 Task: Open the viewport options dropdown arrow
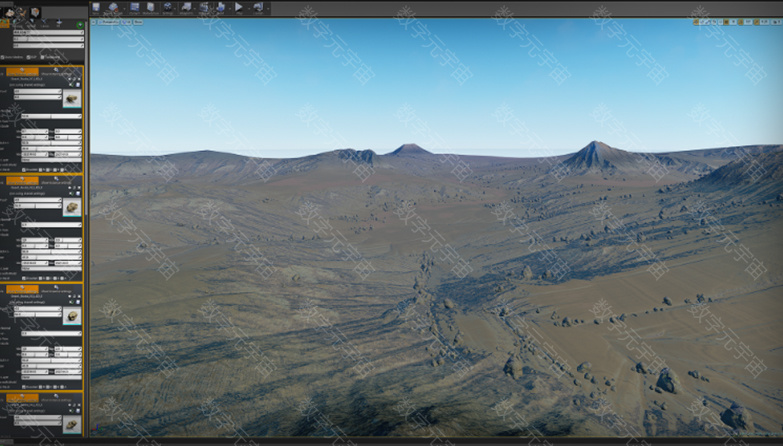pyautogui.click(x=93, y=22)
